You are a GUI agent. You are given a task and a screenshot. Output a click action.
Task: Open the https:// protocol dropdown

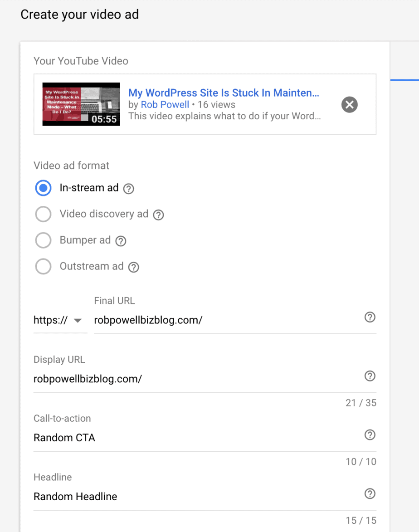pyautogui.click(x=59, y=320)
